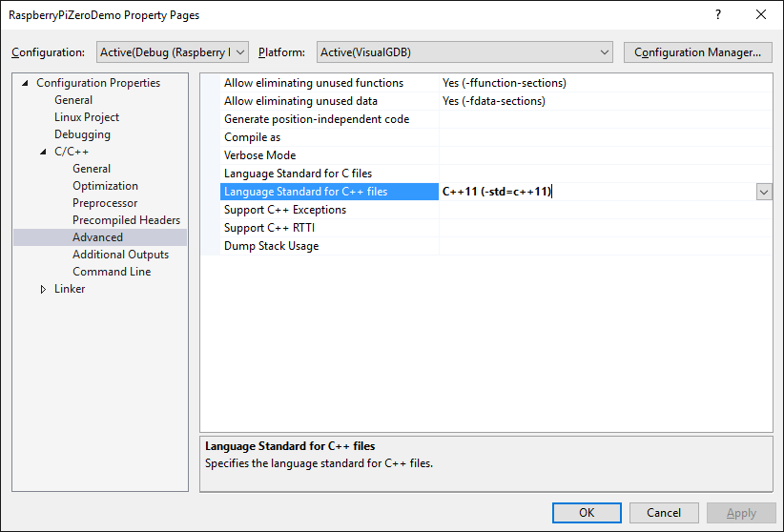Screen dimensions: 784x532
Task: Click the Apply button
Action: (741, 513)
